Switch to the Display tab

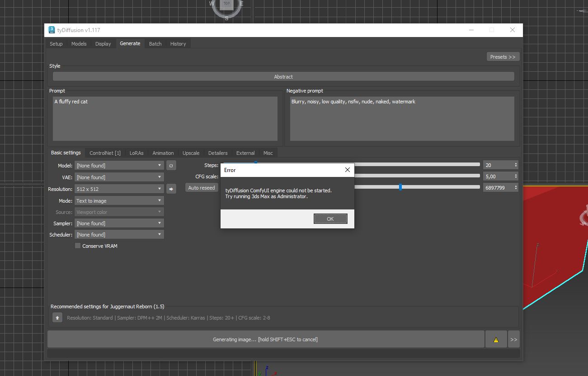pyautogui.click(x=103, y=44)
